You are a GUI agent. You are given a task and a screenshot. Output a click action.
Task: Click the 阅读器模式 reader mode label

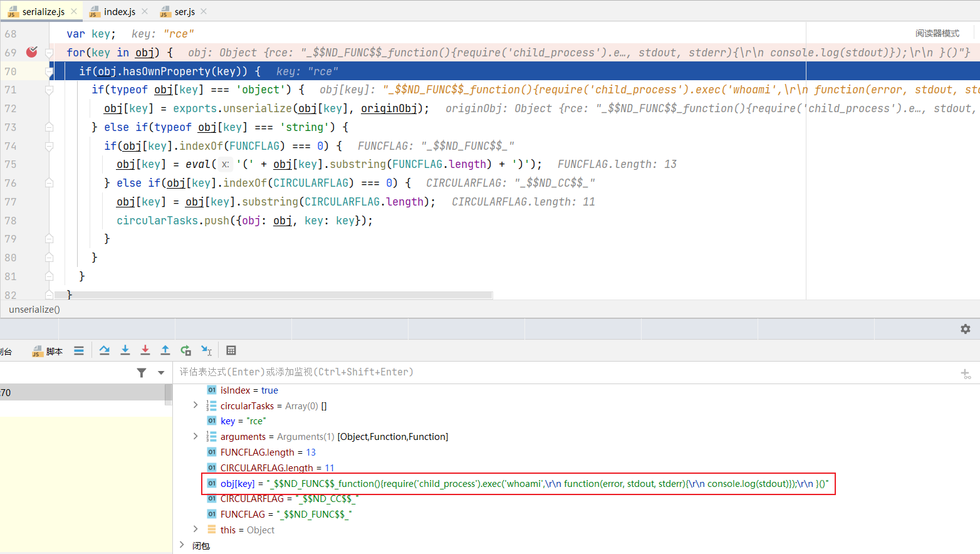[937, 33]
